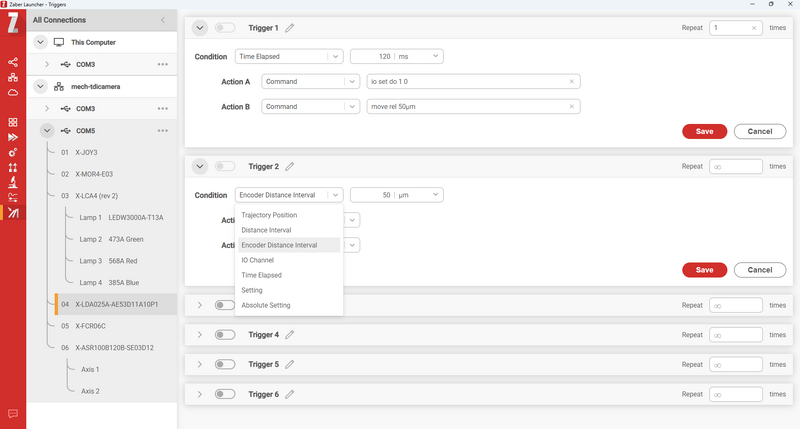Select Axis 1 under X-ASR100B120B
800x429 pixels.
click(x=90, y=369)
